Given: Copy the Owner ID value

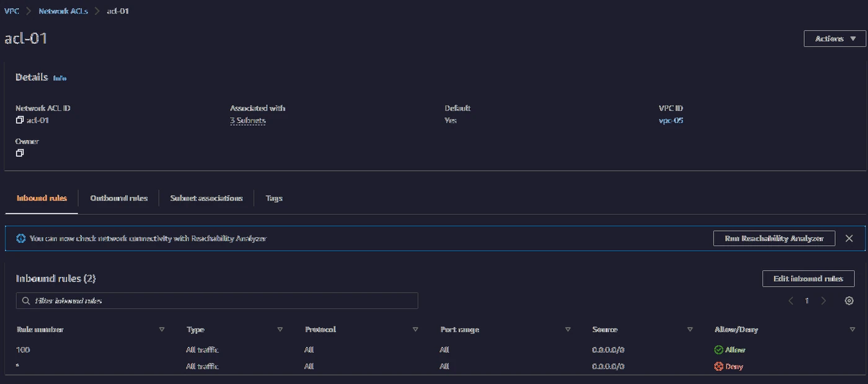Looking at the screenshot, I should [19, 153].
